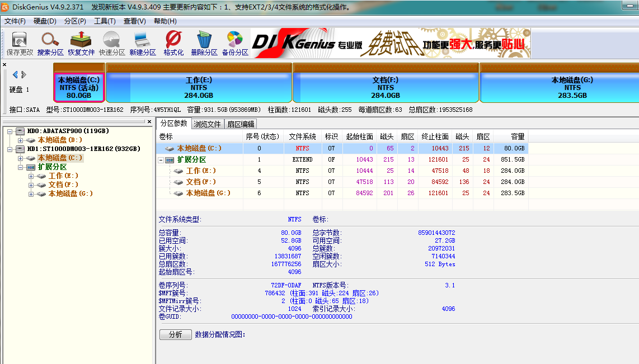Expand 工作(E:) node in disk tree
639x364 pixels.
coord(31,176)
